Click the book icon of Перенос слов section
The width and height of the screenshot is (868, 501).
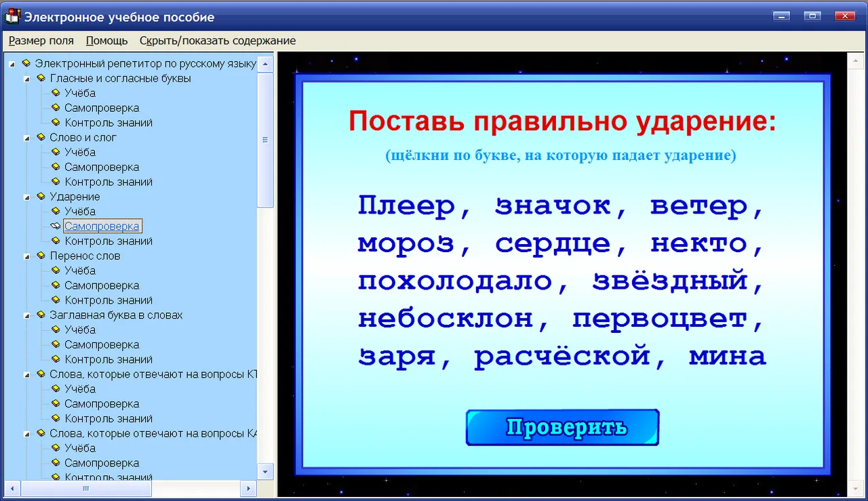pos(41,256)
